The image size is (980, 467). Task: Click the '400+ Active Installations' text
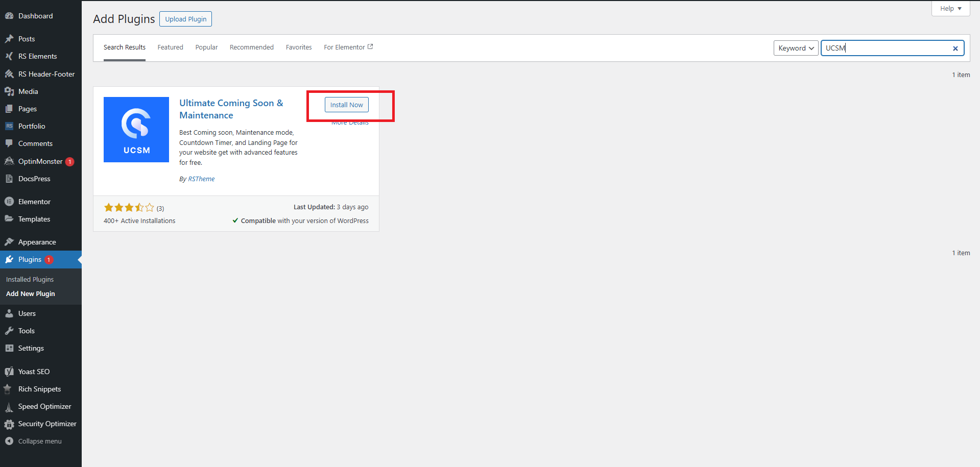pyautogui.click(x=139, y=221)
